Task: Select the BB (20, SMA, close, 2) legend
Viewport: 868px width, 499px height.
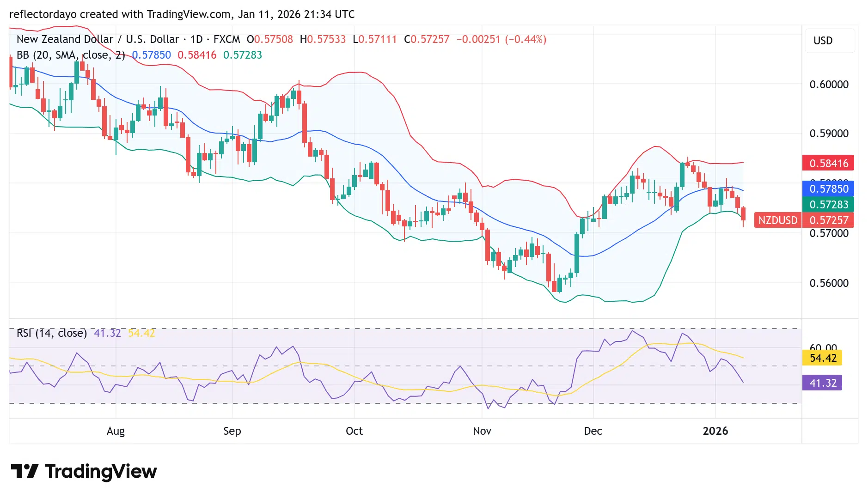Action: (71, 55)
